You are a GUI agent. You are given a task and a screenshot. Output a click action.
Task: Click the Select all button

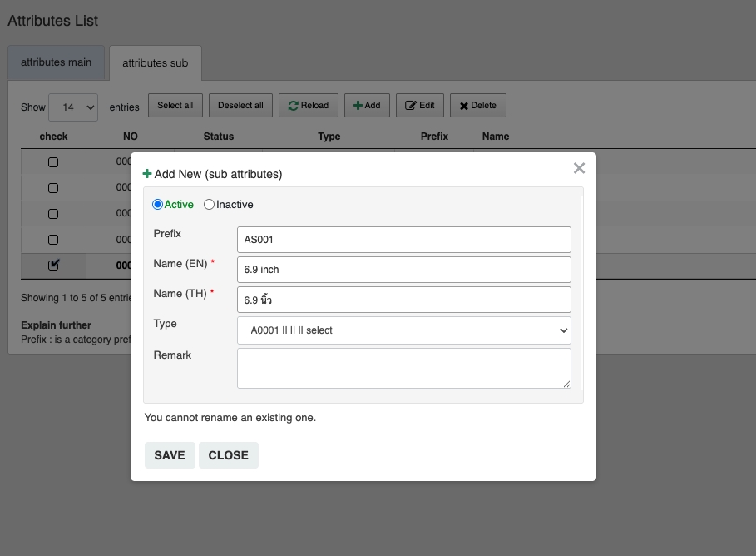175,106
